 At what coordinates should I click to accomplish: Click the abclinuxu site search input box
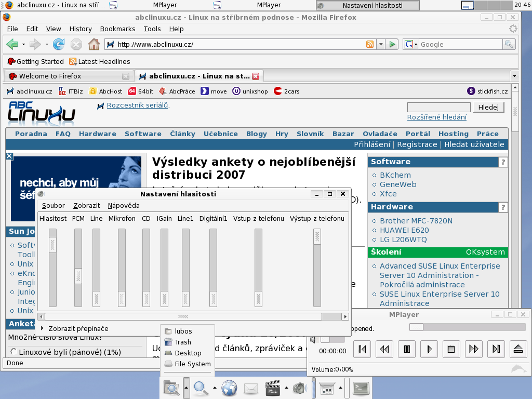pos(438,107)
